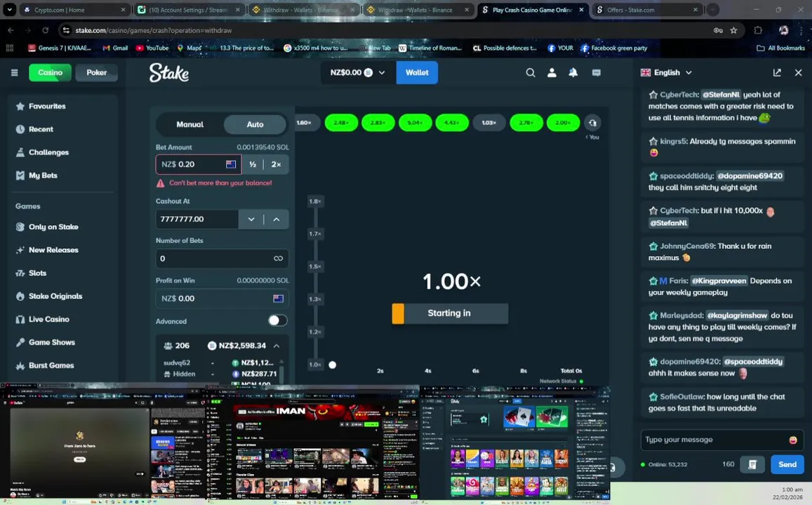This screenshot has width=812, height=505.
Task: Switch to the Casino section
Action: (x=51, y=72)
